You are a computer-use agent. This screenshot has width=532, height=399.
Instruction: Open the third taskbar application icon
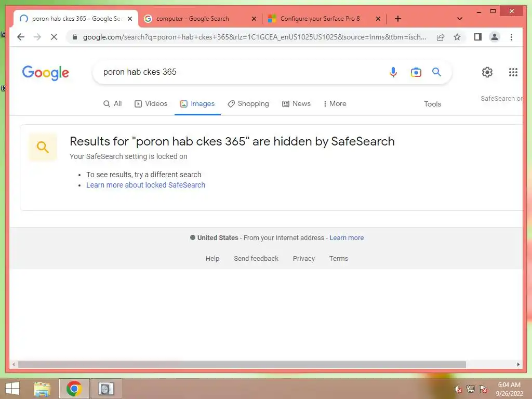[x=106, y=389]
